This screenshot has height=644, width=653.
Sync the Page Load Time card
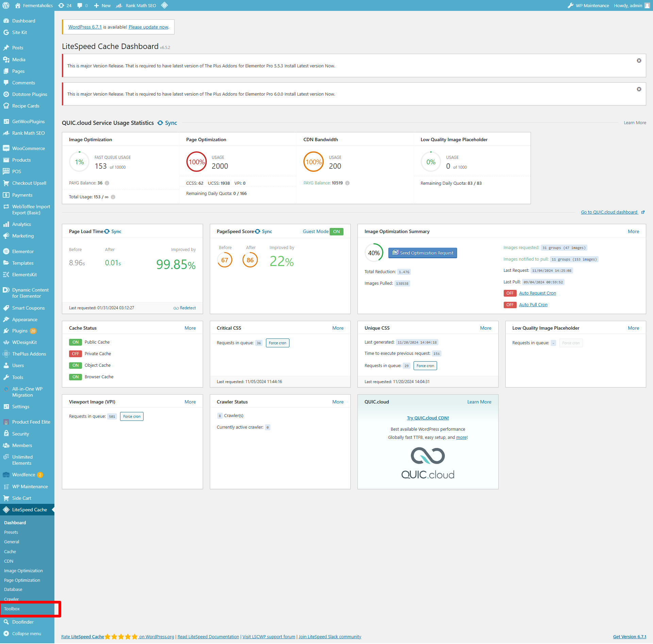click(x=113, y=231)
